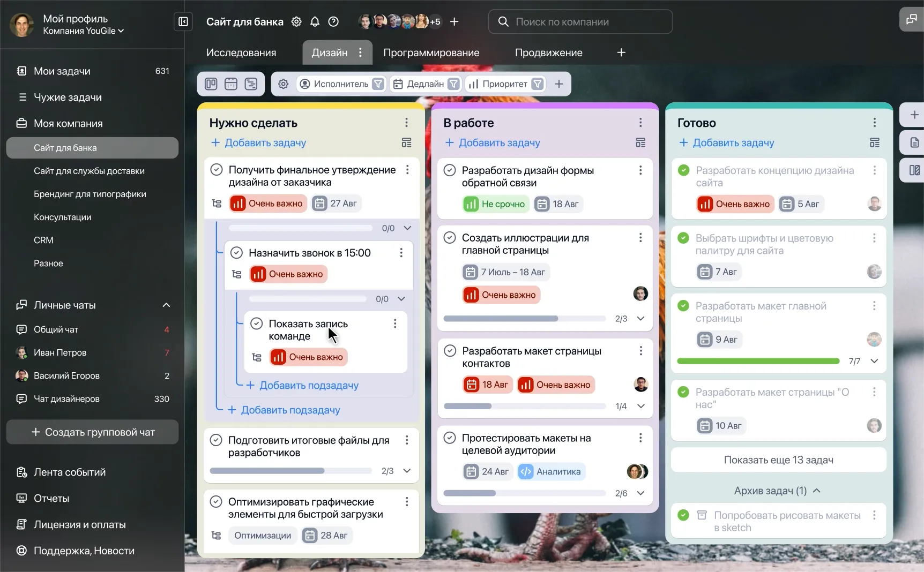Screen dimensions: 924x572
Task: Switch to list view icon in toolbar
Action: [251, 84]
